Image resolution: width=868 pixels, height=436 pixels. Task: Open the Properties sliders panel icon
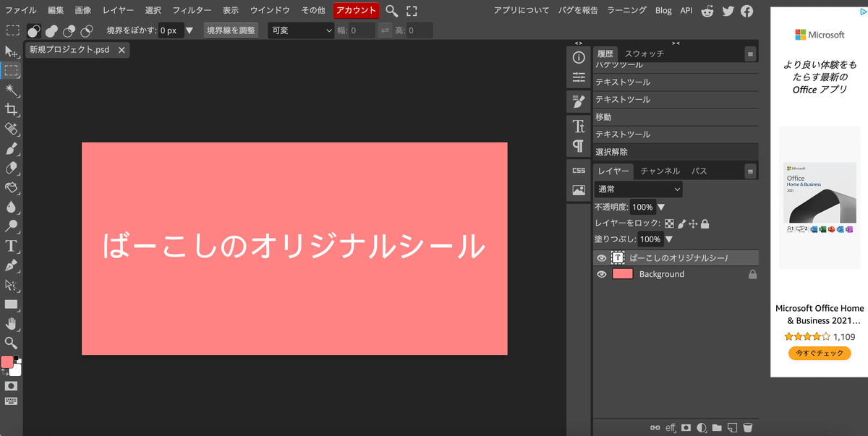pyautogui.click(x=579, y=77)
